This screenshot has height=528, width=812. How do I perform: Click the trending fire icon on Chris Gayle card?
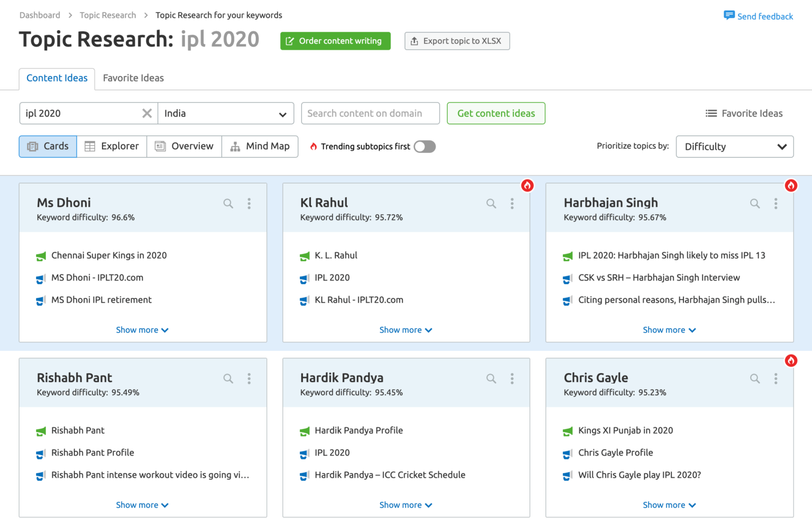coord(791,361)
